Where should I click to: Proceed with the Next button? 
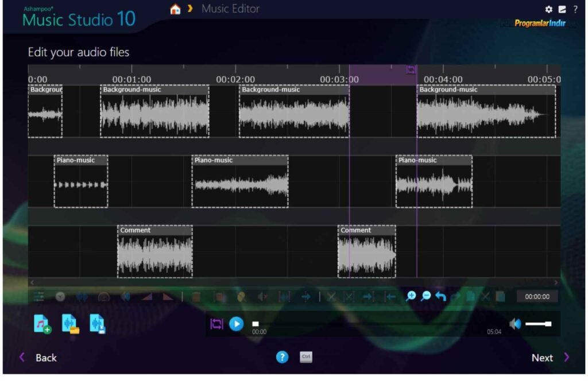(550, 358)
